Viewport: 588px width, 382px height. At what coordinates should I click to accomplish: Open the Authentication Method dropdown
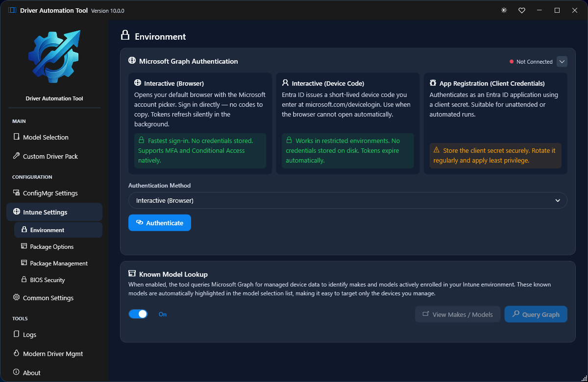[348, 200]
